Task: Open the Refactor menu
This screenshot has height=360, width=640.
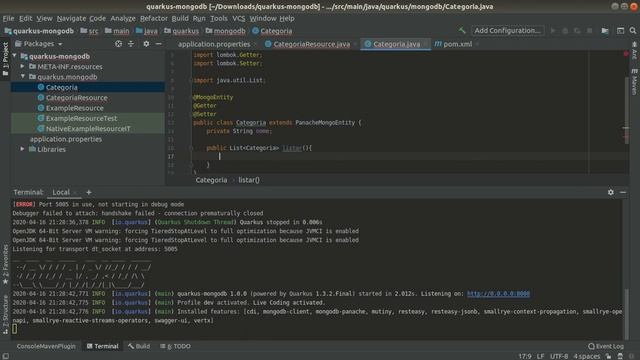Action: coord(154,18)
